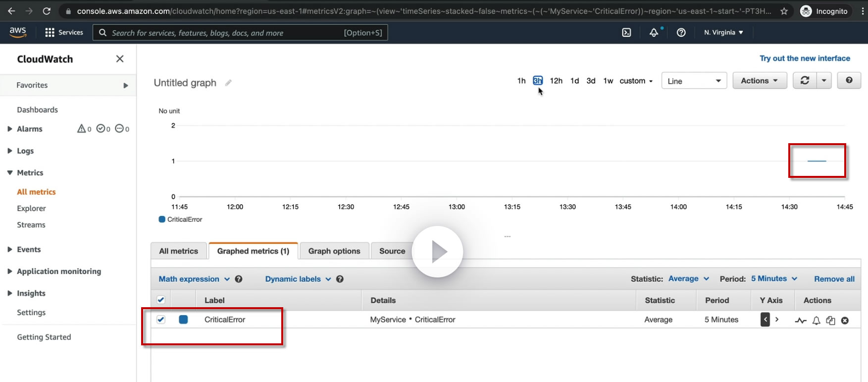Click the help icon beside Math expression

coord(239,279)
